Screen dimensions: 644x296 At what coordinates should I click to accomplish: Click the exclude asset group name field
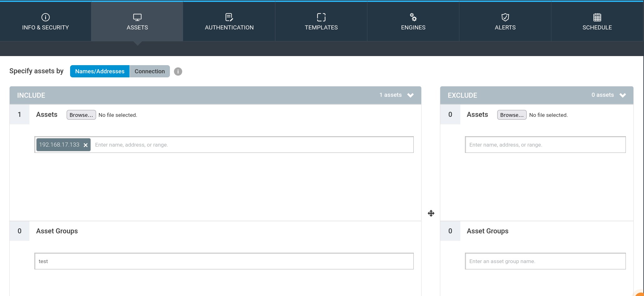[545, 261]
